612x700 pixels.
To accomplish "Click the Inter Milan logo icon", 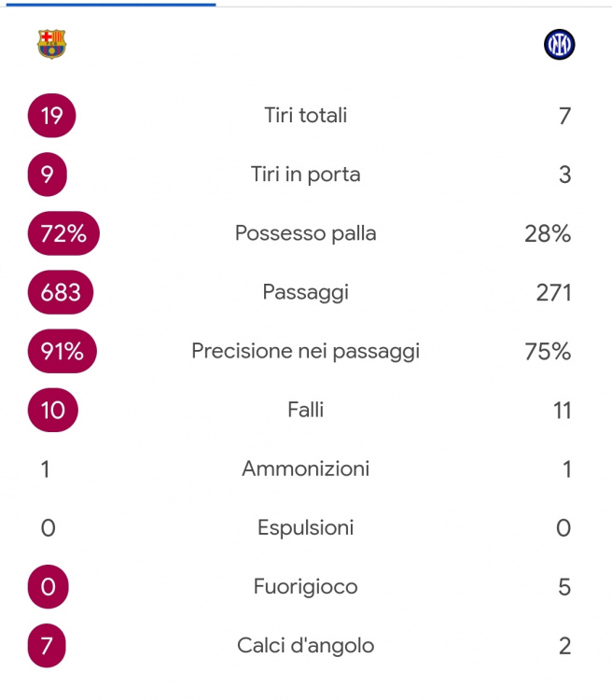I will 560,44.
